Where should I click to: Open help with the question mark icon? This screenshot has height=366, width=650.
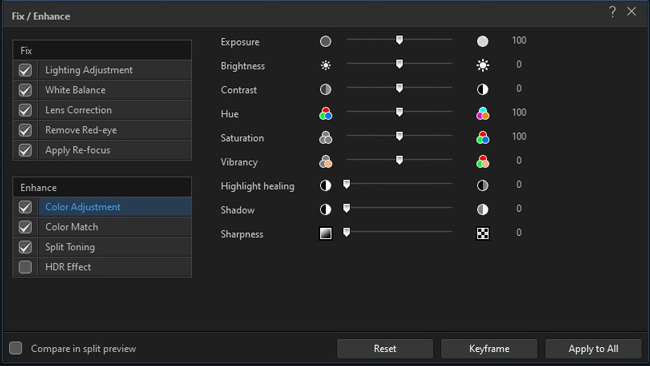pos(612,12)
